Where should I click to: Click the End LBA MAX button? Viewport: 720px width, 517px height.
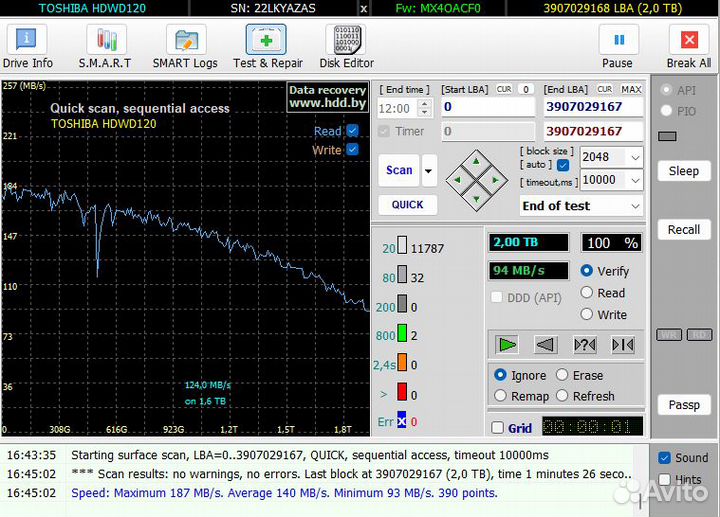(631, 89)
